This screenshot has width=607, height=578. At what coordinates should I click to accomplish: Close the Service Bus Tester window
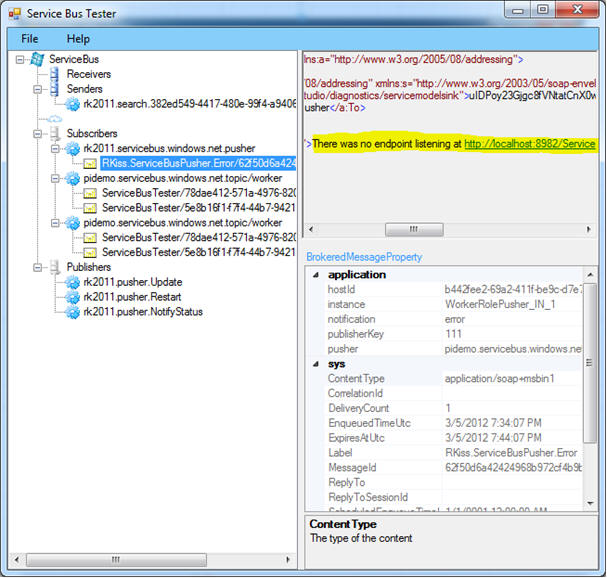577,10
